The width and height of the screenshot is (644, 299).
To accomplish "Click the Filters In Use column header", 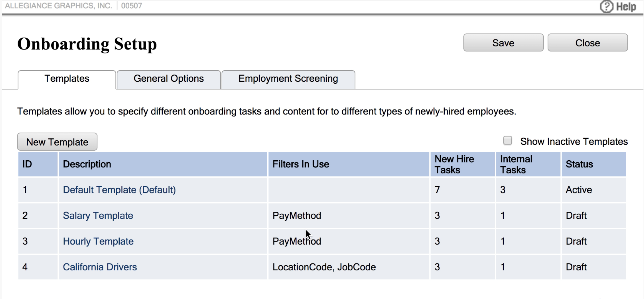I will 301,164.
